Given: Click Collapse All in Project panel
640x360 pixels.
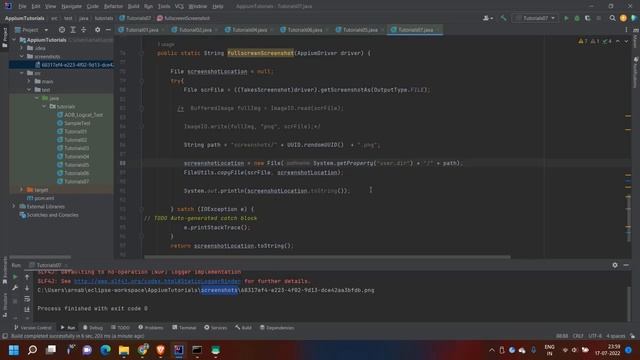Looking at the screenshot, I should click(84, 30).
